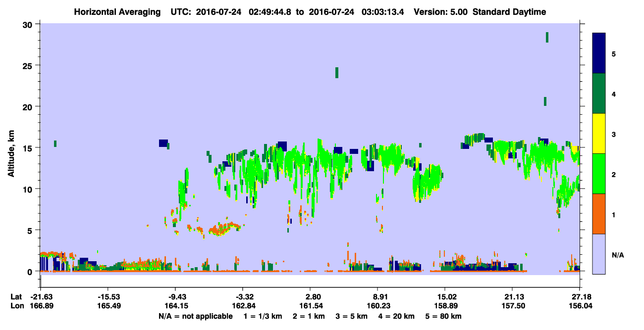This screenshot has width=644, height=330.
Task: Click the altitude tick label 30
Action: (29, 24)
